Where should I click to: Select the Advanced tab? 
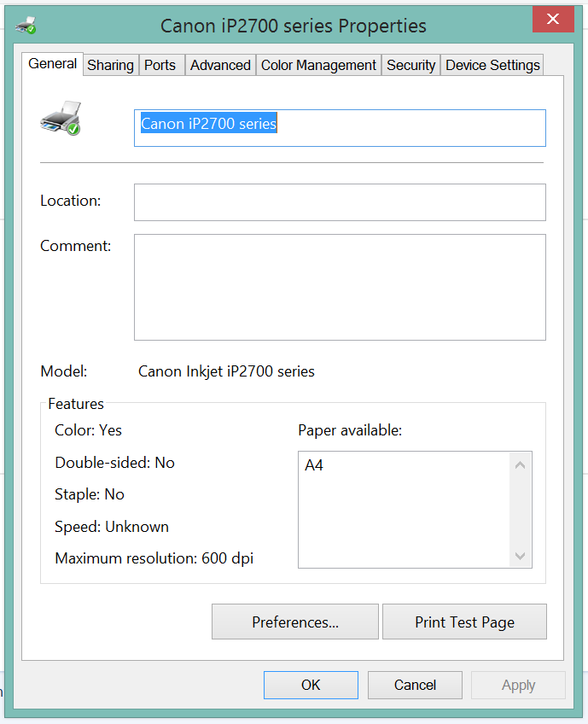tap(220, 65)
